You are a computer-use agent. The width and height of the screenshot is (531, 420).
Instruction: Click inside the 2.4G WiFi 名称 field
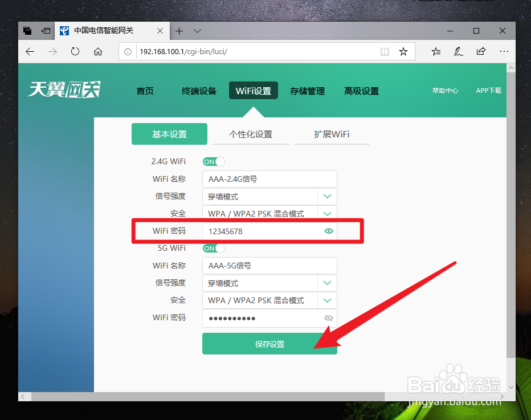point(269,178)
